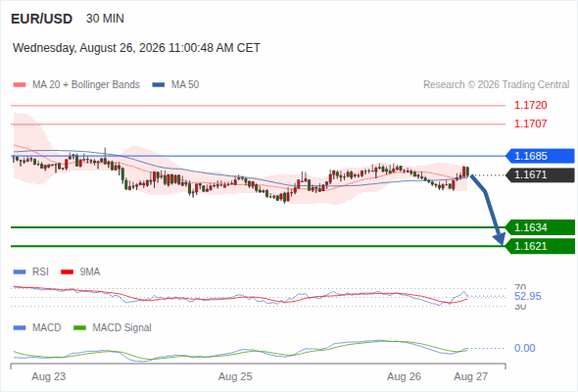The height and width of the screenshot is (392, 578).
Task: Click the EUR/USD pair title
Action: click(x=42, y=19)
